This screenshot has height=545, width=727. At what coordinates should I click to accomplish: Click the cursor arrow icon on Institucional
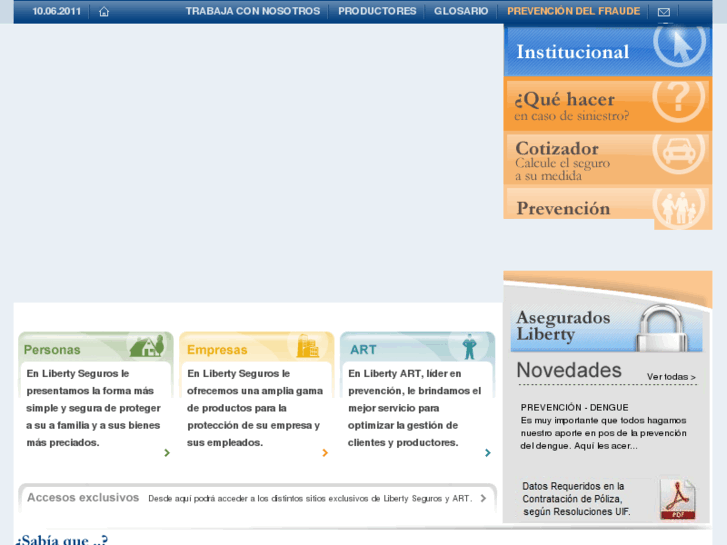(x=680, y=45)
